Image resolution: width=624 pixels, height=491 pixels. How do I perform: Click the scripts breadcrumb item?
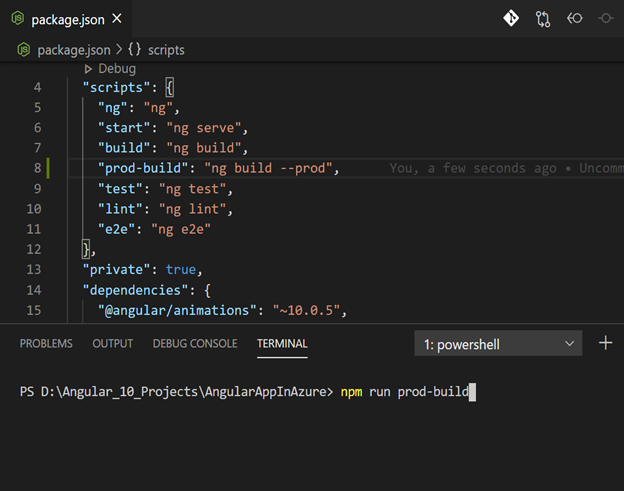(x=167, y=49)
